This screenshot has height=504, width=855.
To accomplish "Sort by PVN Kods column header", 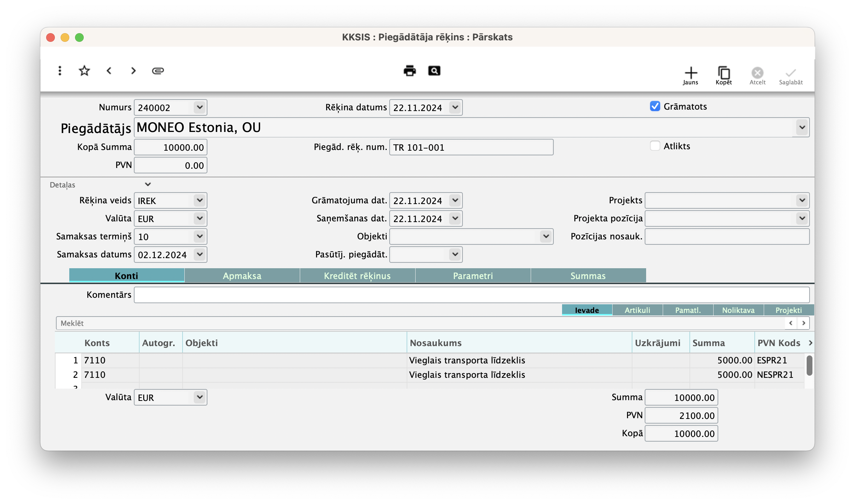I will click(779, 343).
